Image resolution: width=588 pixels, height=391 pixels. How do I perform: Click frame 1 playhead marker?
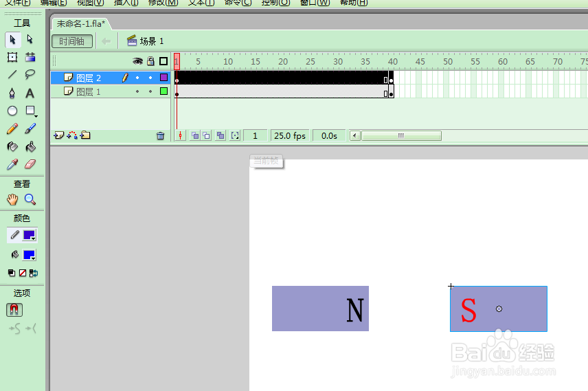point(177,61)
